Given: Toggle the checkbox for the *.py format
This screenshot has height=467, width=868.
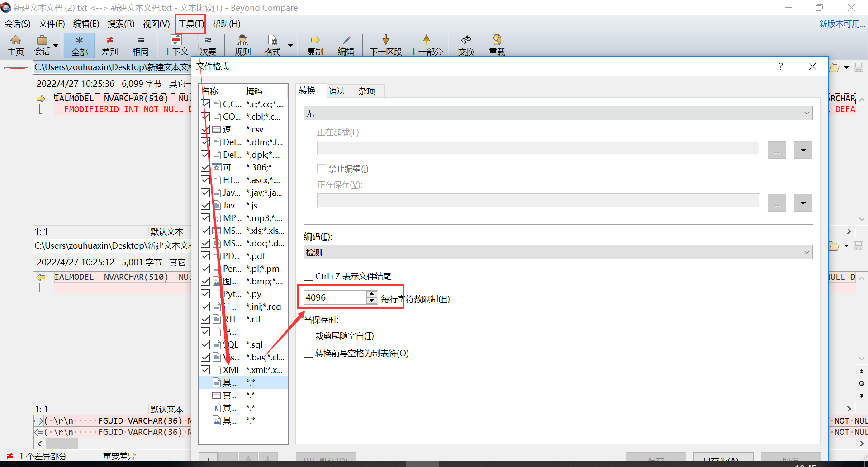Looking at the screenshot, I should coord(205,294).
